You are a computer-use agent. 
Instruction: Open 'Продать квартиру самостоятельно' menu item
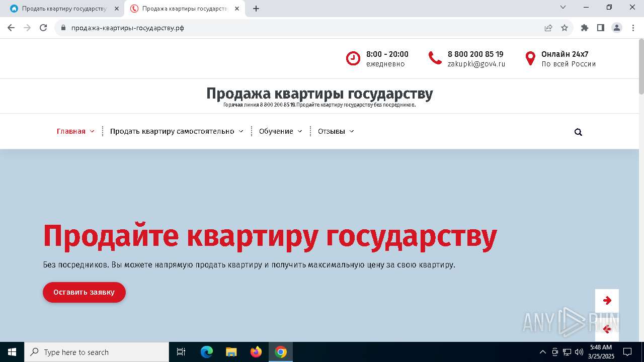pos(172,131)
